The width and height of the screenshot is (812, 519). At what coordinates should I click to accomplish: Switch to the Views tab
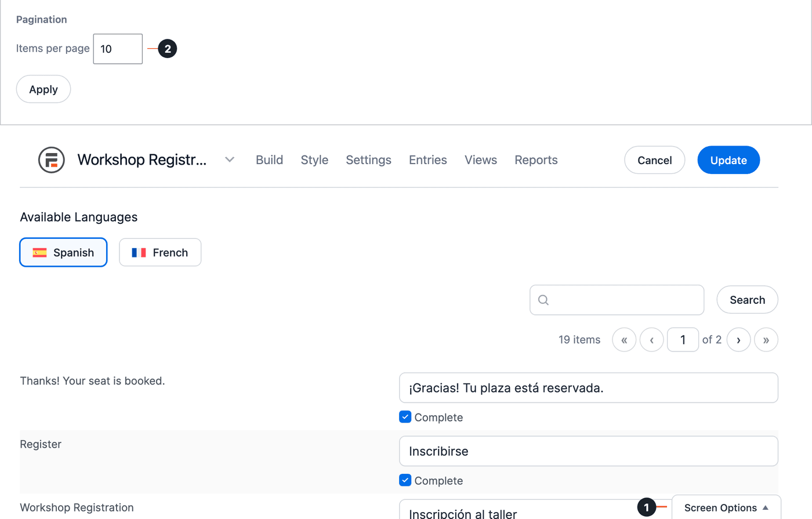(x=481, y=160)
